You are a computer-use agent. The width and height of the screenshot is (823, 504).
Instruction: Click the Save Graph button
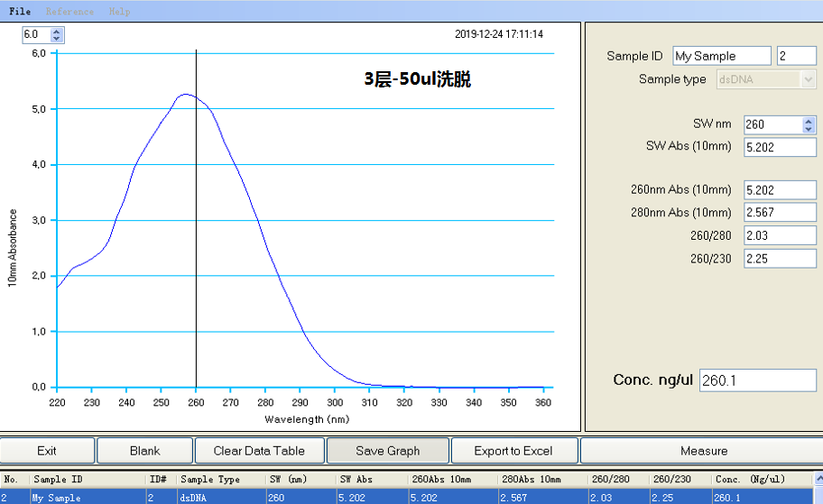tap(388, 451)
